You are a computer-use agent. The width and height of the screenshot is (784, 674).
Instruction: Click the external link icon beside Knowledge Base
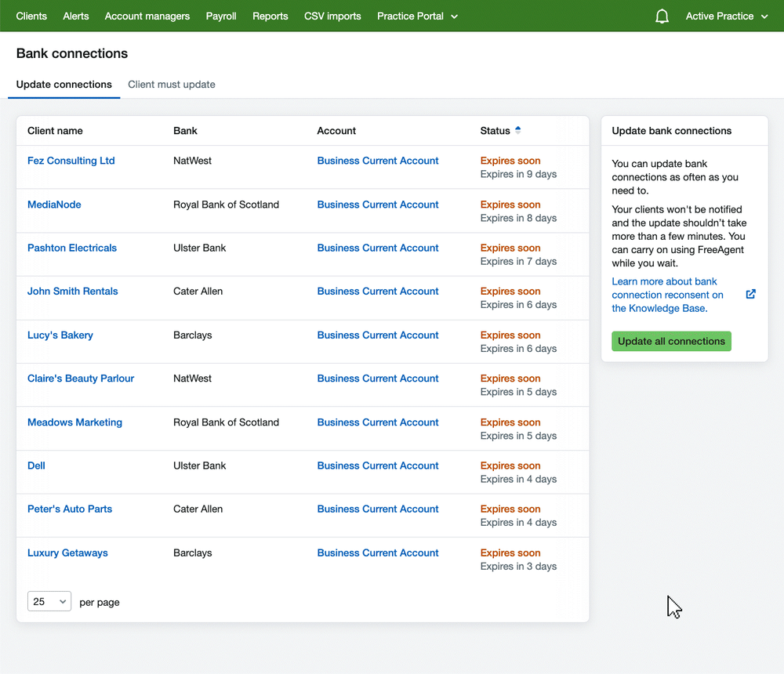click(x=750, y=295)
